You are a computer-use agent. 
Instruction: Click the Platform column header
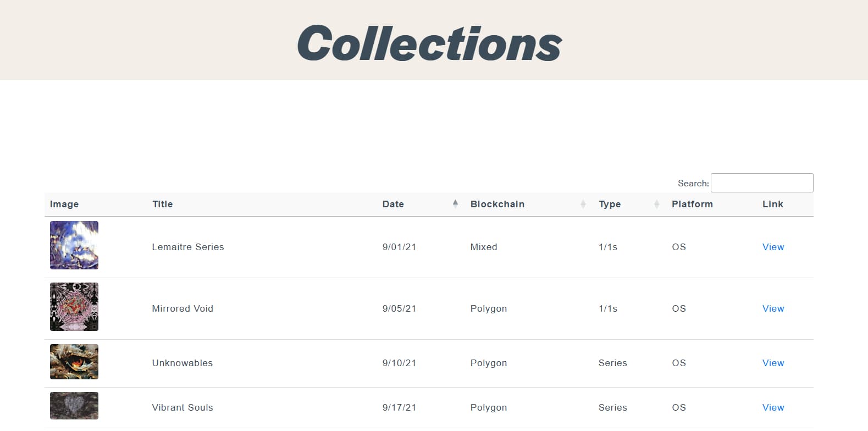tap(692, 204)
